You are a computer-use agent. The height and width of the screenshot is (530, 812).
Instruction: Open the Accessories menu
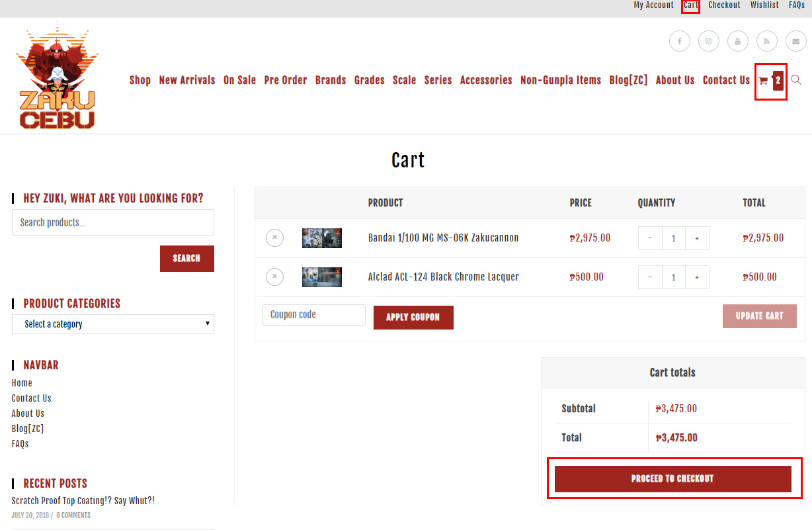tap(486, 80)
